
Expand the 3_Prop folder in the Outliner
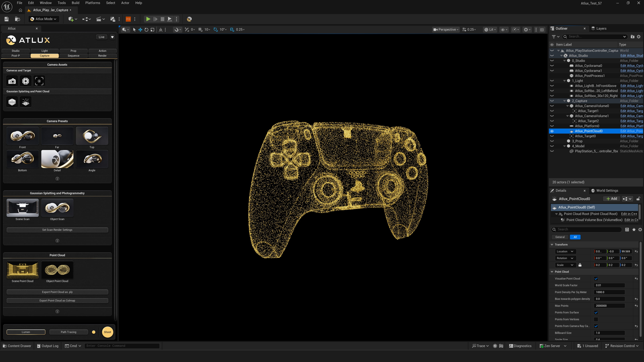coord(565,141)
